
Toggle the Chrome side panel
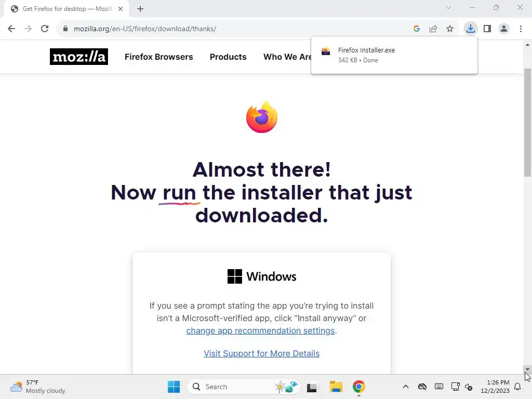point(487,29)
